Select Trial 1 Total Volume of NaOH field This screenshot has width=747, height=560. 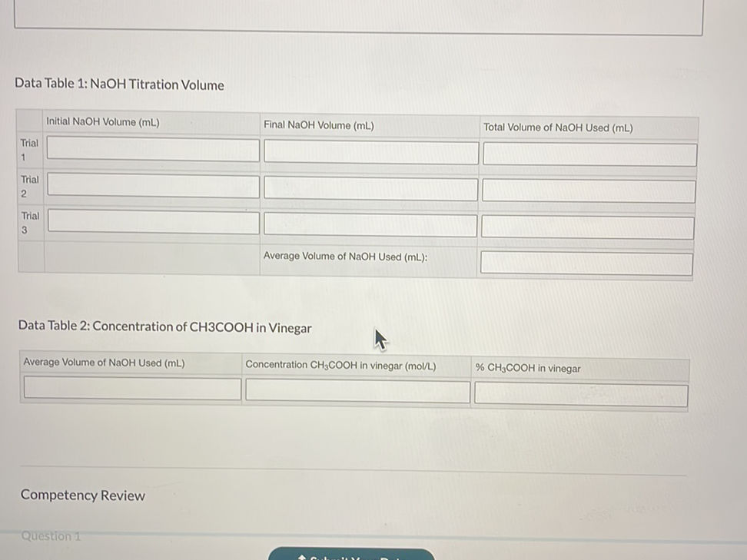(x=589, y=154)
